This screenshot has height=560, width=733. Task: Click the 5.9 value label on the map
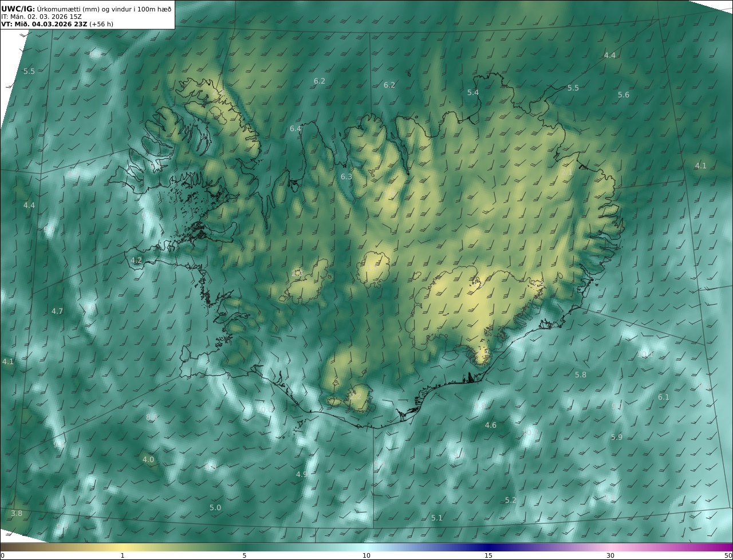pyautogui.click(x=617, y=437)
